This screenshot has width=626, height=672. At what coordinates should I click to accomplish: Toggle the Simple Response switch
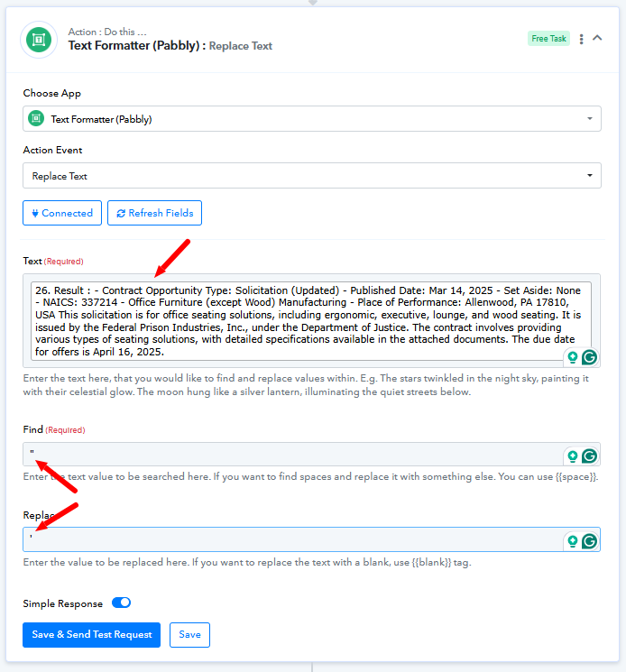(121, 603)
